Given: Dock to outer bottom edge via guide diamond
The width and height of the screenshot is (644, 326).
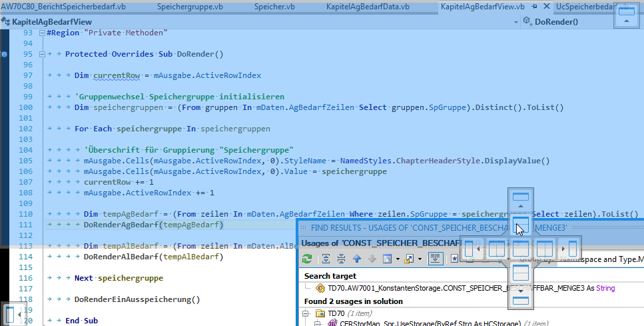Looking at the screenshot, I should (520, 297).
